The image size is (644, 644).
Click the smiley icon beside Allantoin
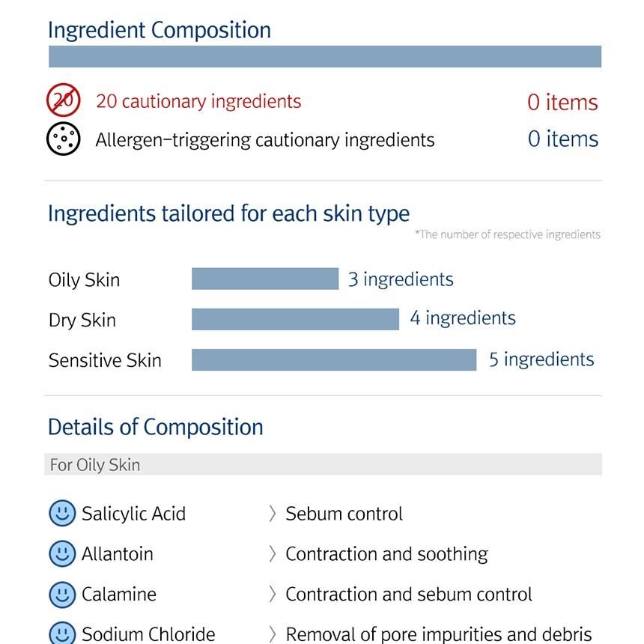tap(62, 554)
